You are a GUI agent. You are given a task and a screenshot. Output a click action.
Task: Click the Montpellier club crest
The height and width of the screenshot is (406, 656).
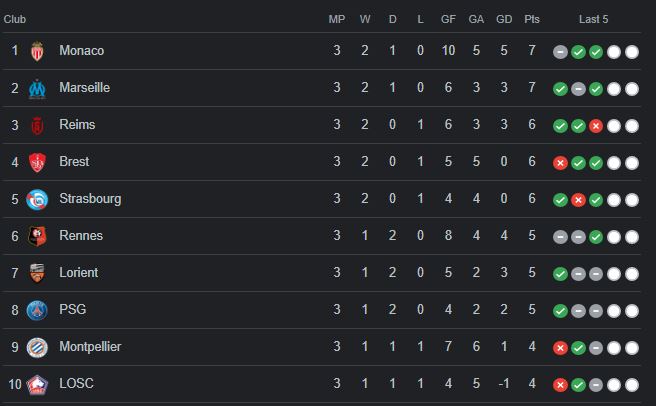37,347
